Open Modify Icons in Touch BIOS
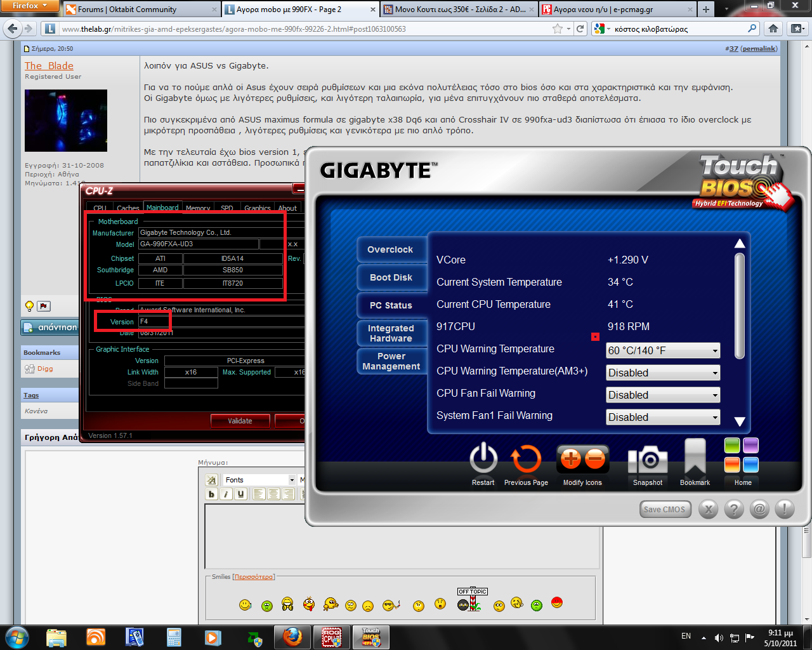This screenshot has height=650, width=812. coord(582,459)
